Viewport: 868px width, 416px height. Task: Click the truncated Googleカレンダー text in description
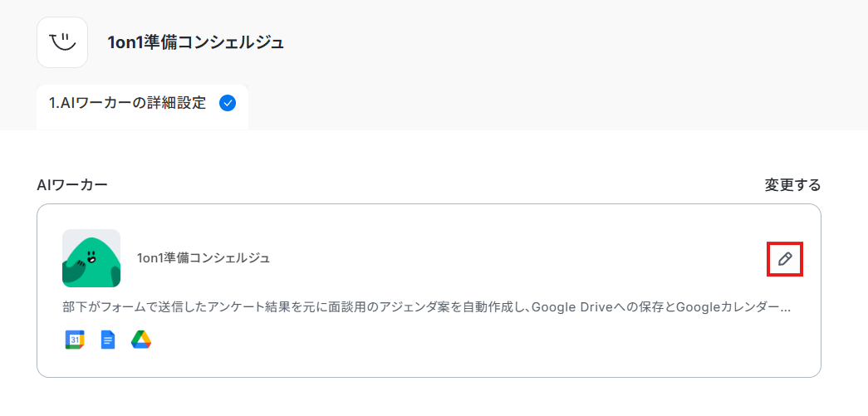coord(731,307)
